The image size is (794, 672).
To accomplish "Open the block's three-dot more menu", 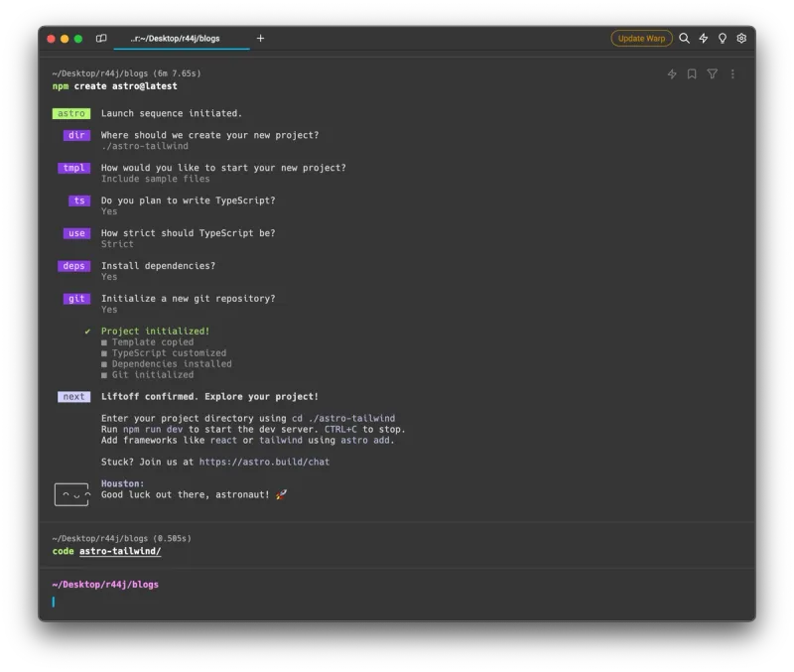I will click(732, 74).
